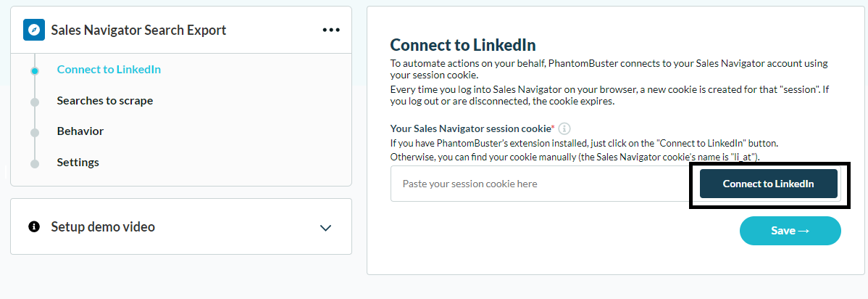Open the three-dot options menu
The height and width of the screenshot is (299, 868).
point(331,30)
